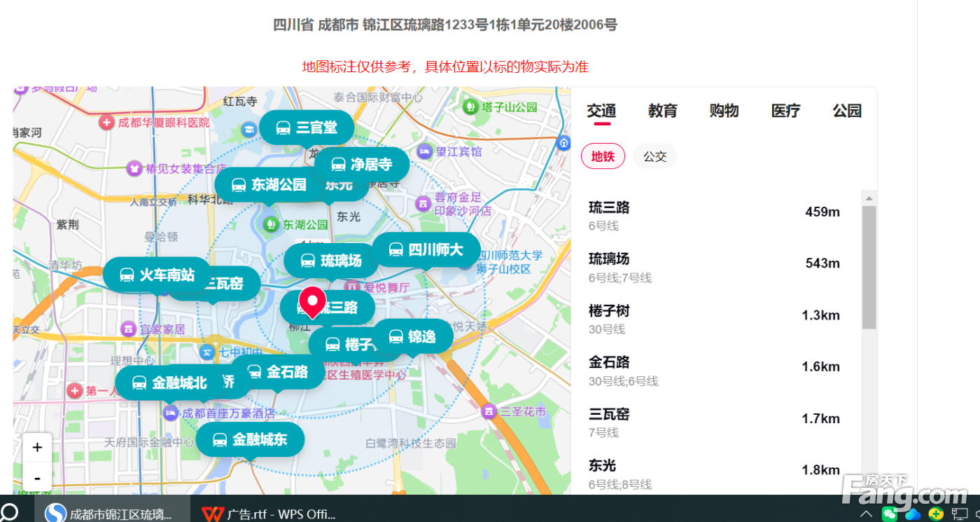Select the 地铁 filter option
The width and height of the screenshot is (980, 522).
click(x=603, y=156)
